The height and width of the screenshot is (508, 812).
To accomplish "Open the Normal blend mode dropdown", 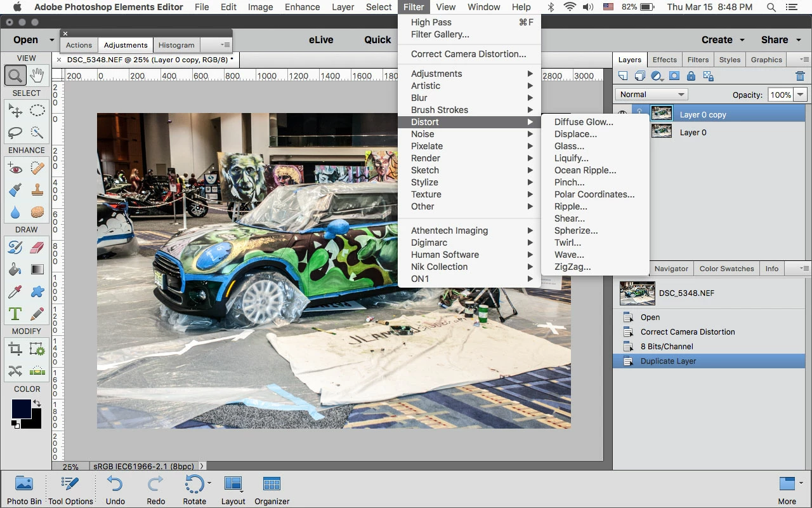I will point(652,95).
